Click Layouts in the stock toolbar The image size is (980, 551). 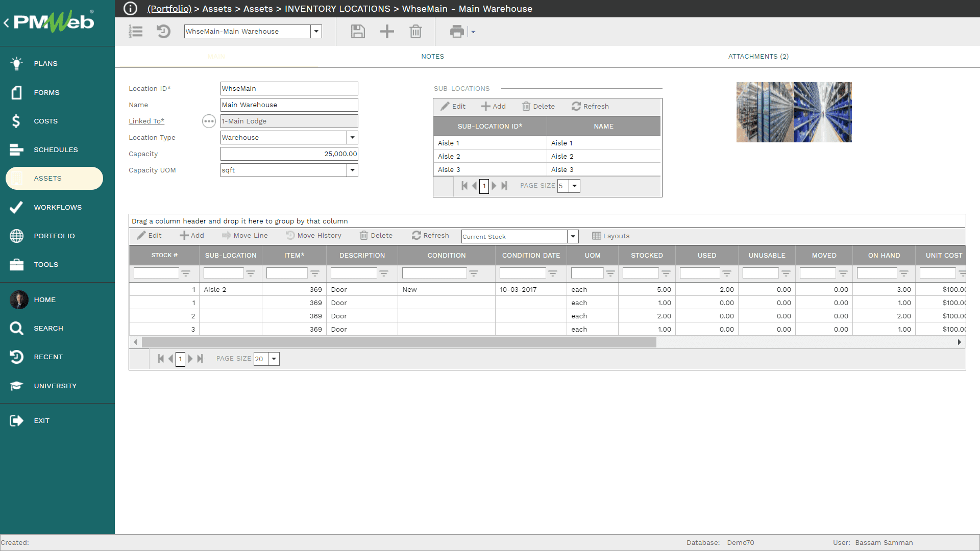pos(611,236)
